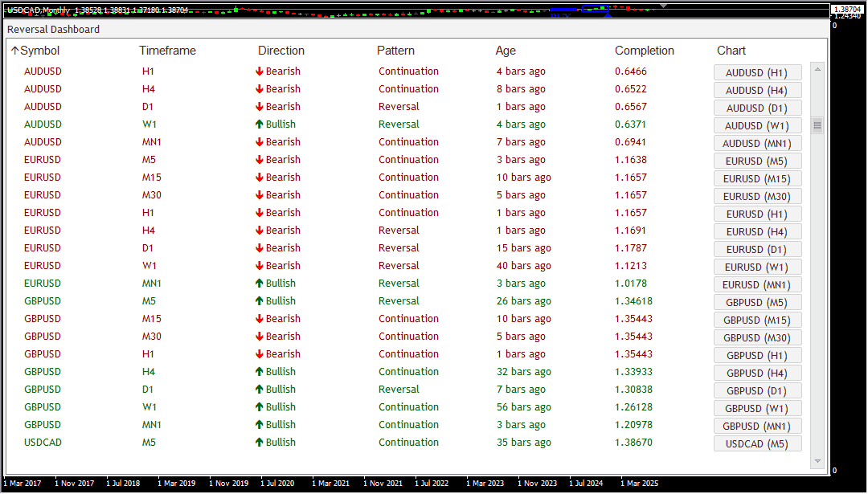Click the 'Reversal Dashboard' title

pos(53,30)
